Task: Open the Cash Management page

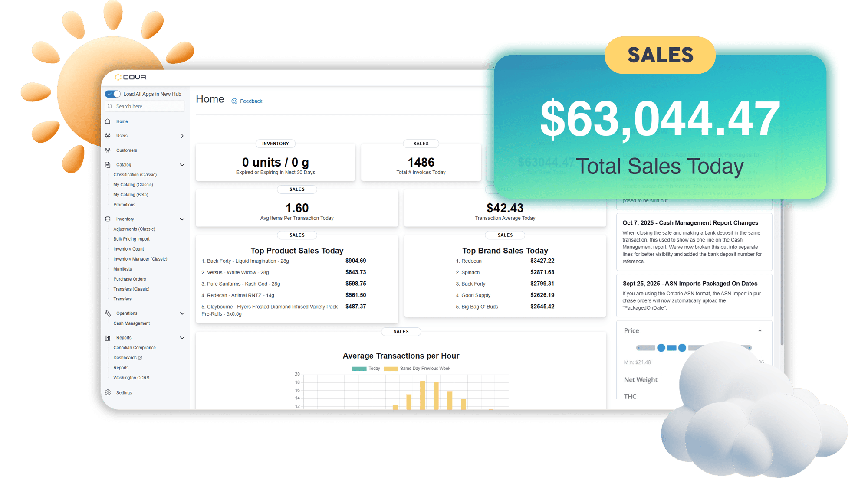Action: tap(131, 323)
